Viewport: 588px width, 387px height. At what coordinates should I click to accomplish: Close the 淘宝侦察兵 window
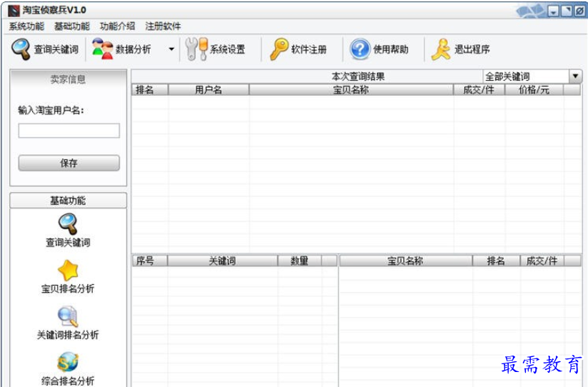(x=579, y=11)
